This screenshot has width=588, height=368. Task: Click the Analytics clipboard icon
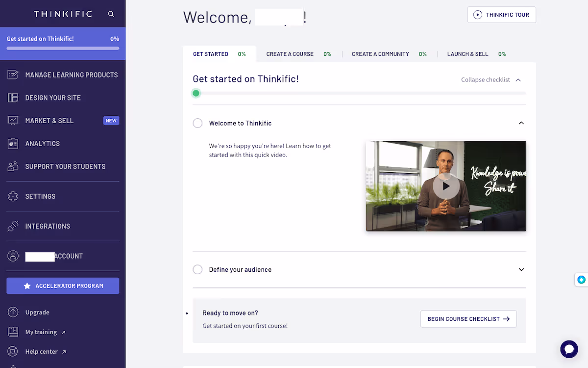tap(13, 144)
